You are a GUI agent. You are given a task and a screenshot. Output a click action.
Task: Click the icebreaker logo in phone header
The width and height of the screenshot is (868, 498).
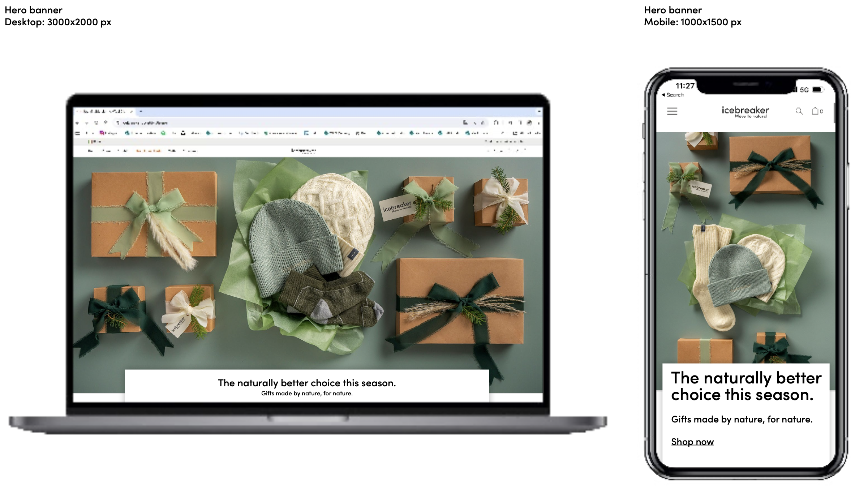pos(745,111)
